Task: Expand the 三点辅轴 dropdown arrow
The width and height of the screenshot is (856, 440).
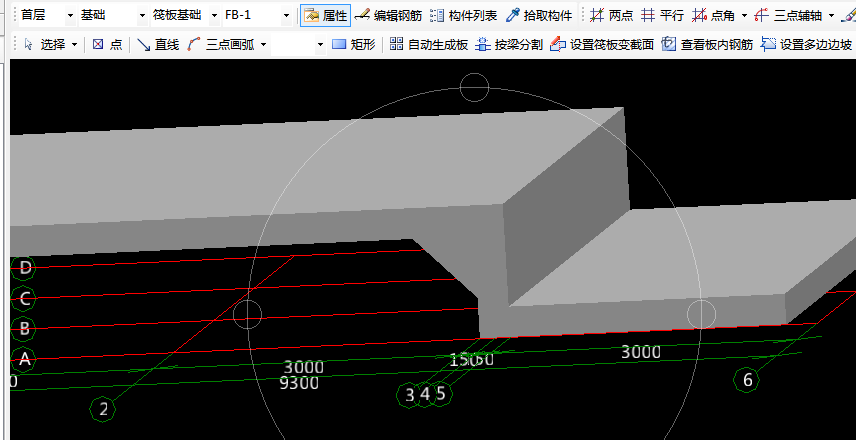Action: tap(831, 16)
